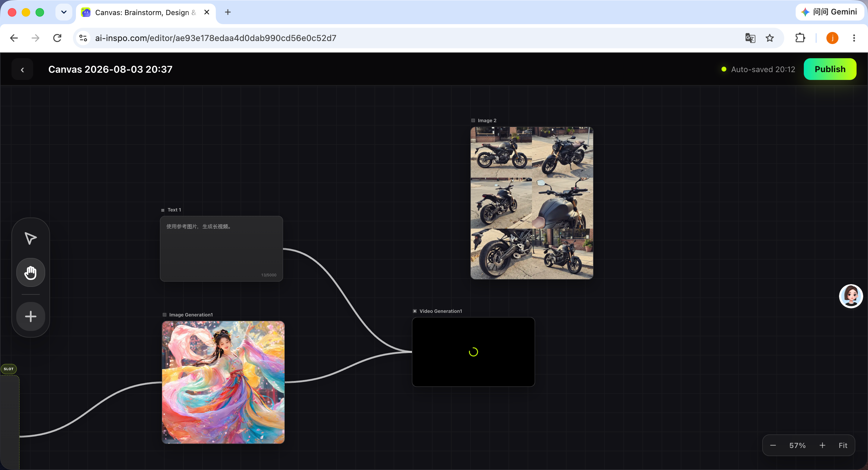Navigate forward in the browser
The image size is (868, 470).
(35, 38)
